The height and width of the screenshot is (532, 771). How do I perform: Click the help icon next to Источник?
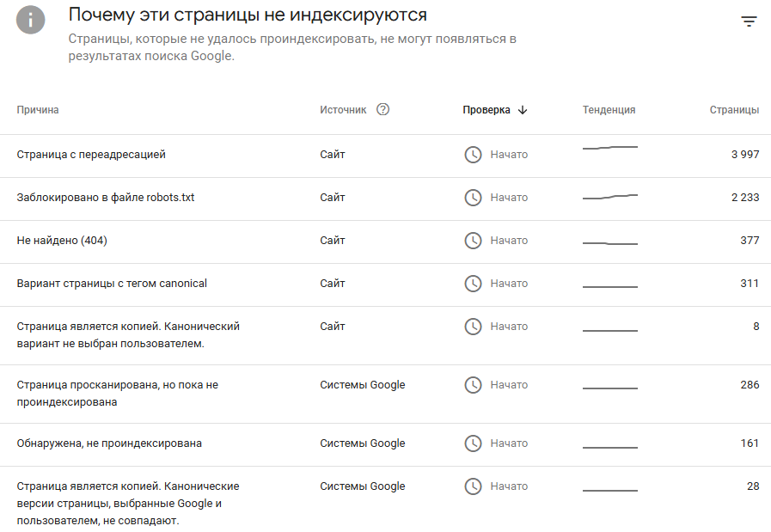(x=383, y=110)
